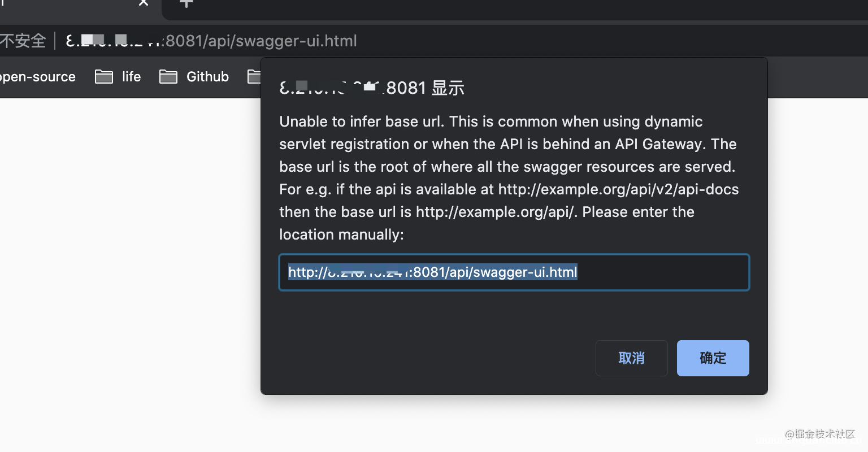The height and width of the screenshot is (452, 868).
Task: Open a new browser tab with the plus icon
Action: coord(186,5)
